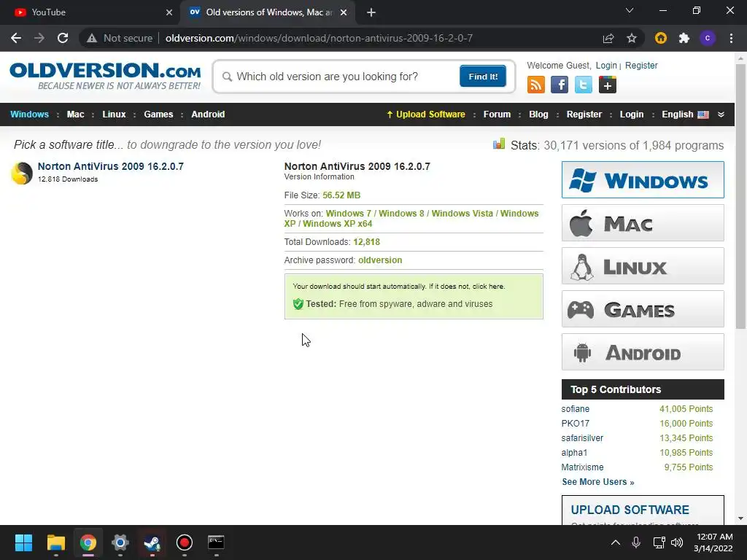747x560 pixels.
Task: Click the page vertical scrollbar thumb
Action: 740,196
